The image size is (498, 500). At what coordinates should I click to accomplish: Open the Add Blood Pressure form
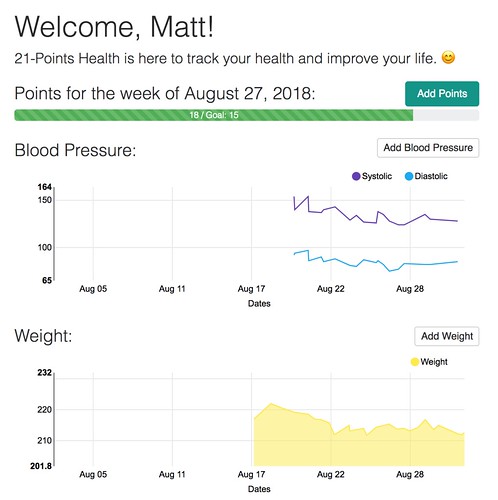pyautogui.click(x=428, y=148)
